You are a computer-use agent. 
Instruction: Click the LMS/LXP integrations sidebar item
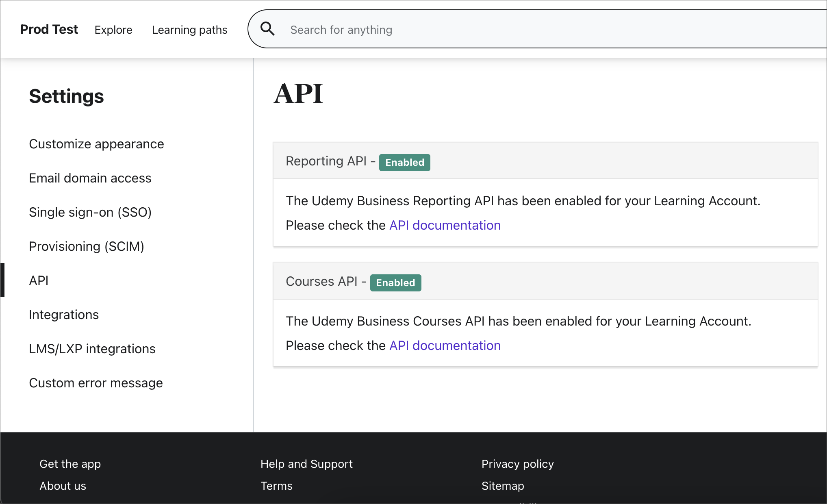click(x=92, y=349)
